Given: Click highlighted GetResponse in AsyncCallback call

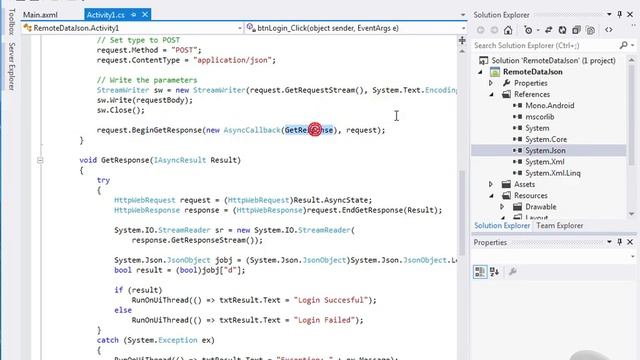Looking at the screenshot, I should 309,130.
